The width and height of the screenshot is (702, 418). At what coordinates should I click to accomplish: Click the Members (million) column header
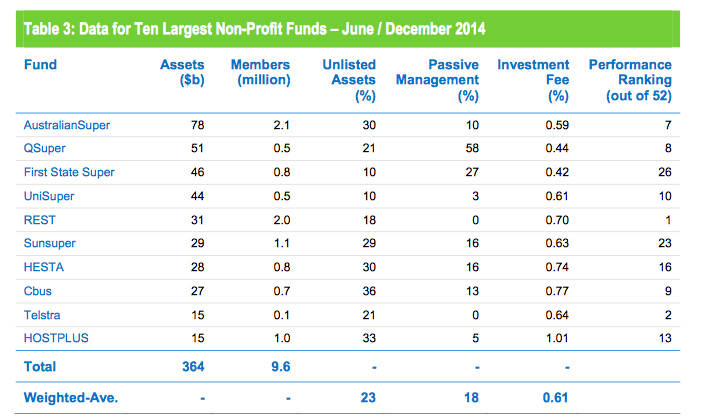[263, 72]
